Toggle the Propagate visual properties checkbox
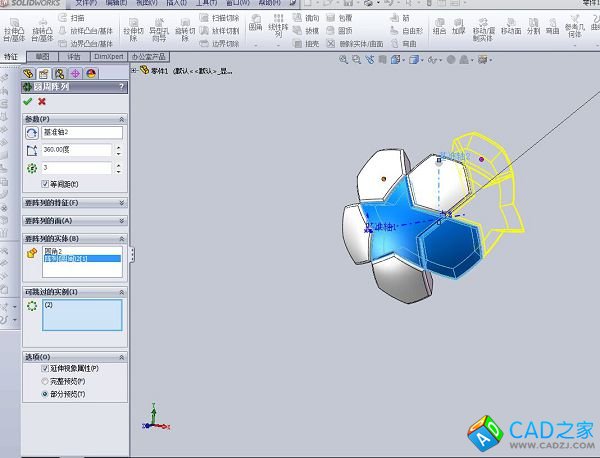This screenshot has height=458, width=600. pyautogui.click(x=45, y=369)
